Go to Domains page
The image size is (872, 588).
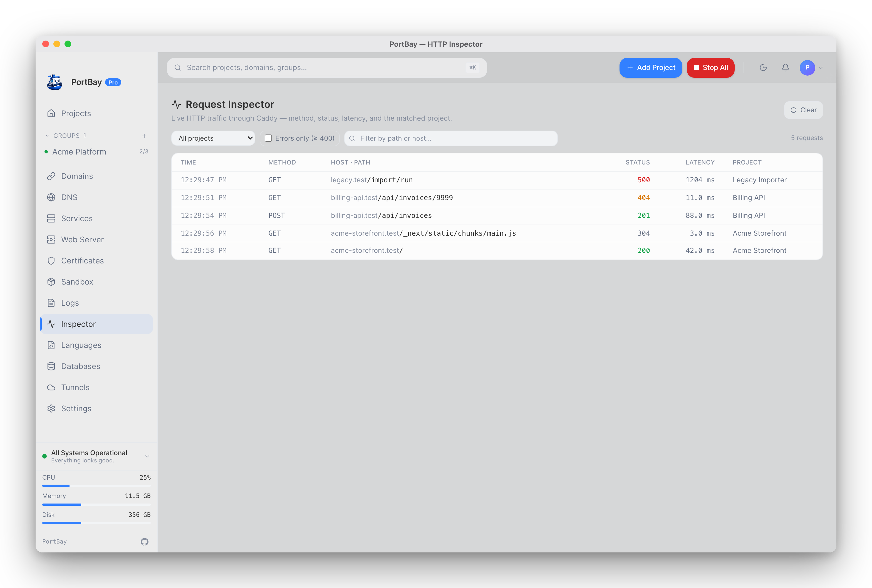coord(96,176)
